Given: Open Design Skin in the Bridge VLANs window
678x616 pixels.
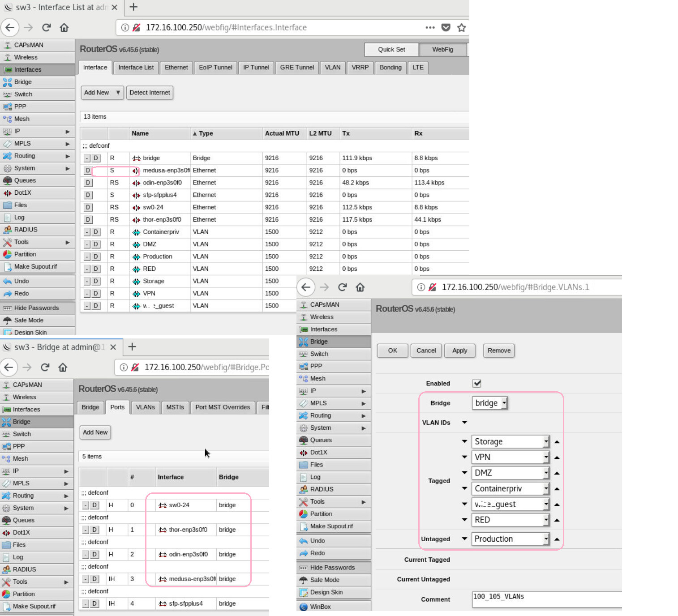Looking at the screenshot, I should [334, 592].
